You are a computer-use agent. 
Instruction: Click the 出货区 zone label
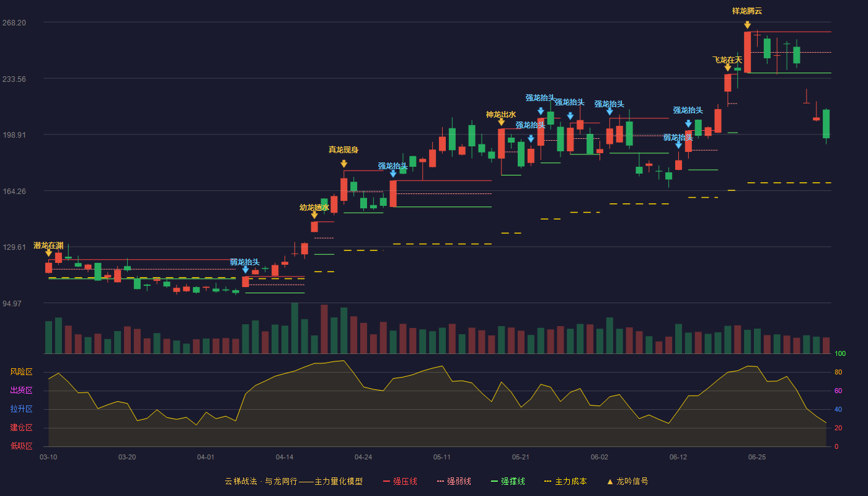[21, 391]
